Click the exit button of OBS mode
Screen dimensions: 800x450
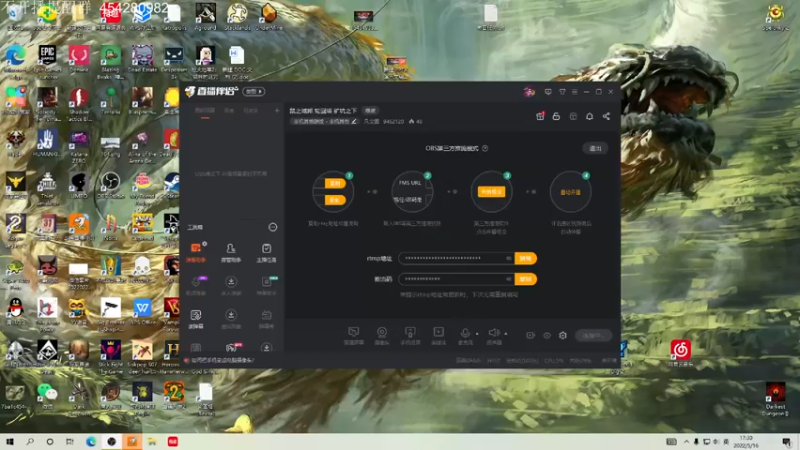[595, 148]
